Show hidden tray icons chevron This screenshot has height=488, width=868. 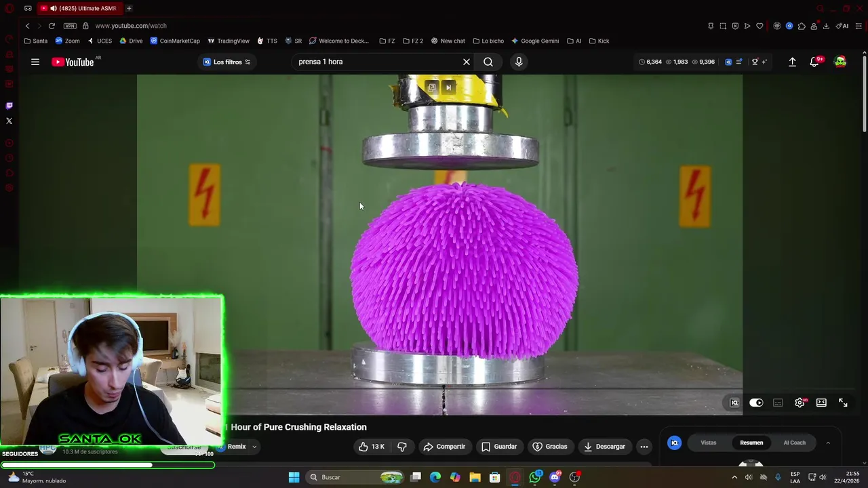pyautogui.click(x=734, y=477)
